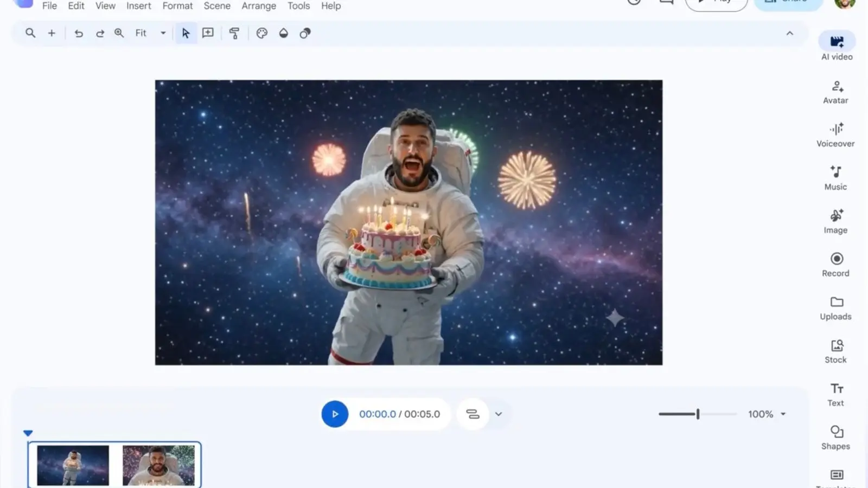Click the overlapping circles opacity icon
Screen dimensions: 868x488
click(305, 33)
